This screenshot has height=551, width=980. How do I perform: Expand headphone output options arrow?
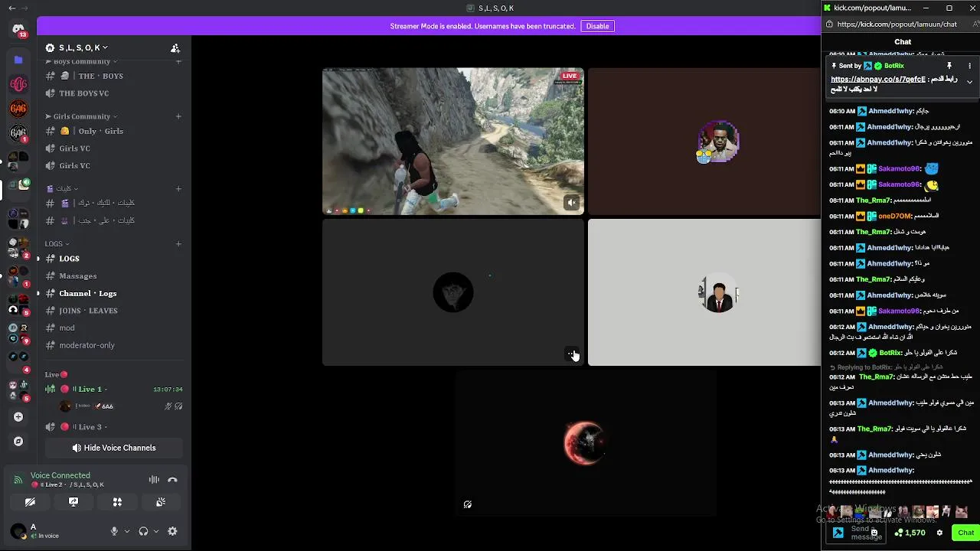pos(156,531)
